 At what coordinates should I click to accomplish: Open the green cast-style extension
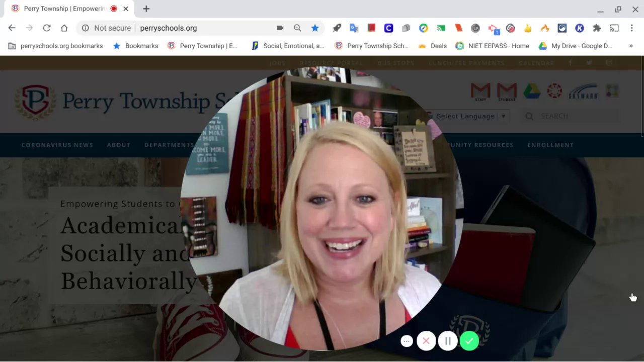[441, 28]
